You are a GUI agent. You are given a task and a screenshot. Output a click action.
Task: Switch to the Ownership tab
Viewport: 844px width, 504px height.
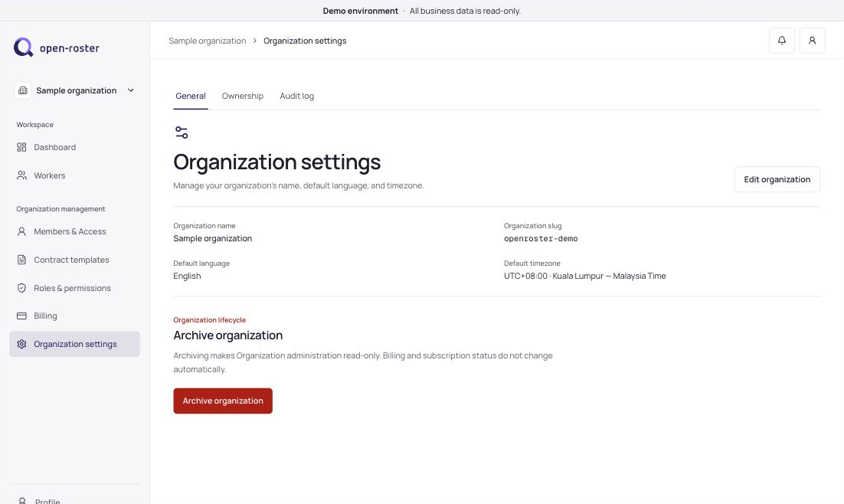coord(243,96)
